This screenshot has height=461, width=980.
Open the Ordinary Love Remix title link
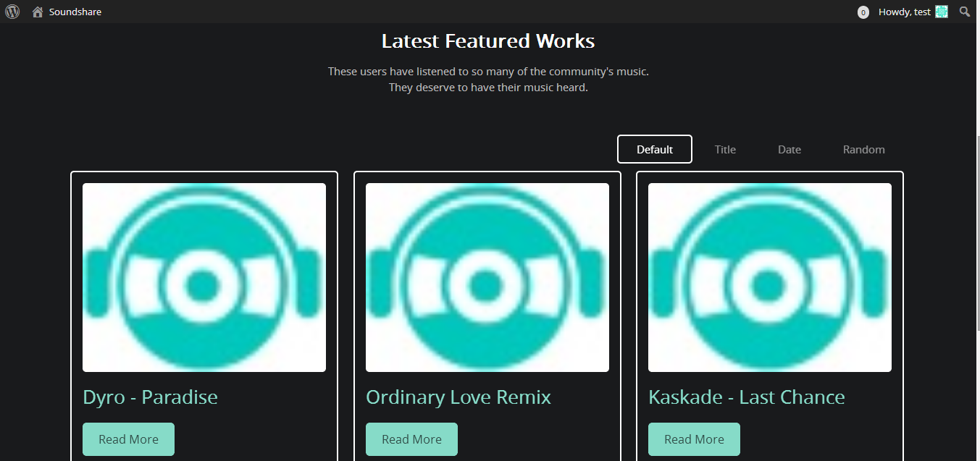[458, 397]
